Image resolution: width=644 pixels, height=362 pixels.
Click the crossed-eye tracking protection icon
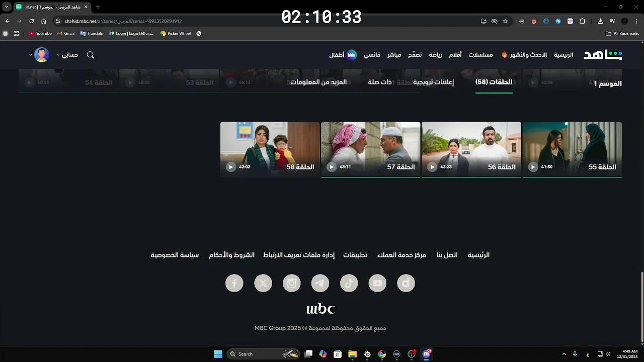(x=494, y=21)
